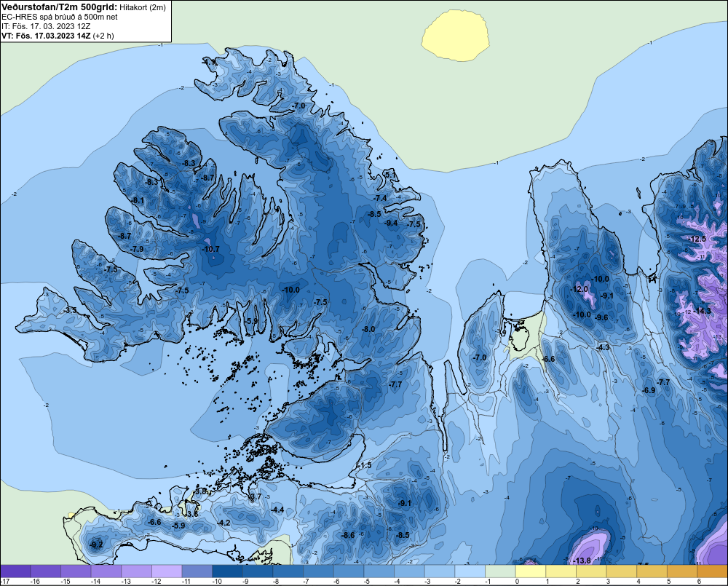
Task: Click the legend tick label -17
Action: 5,582
